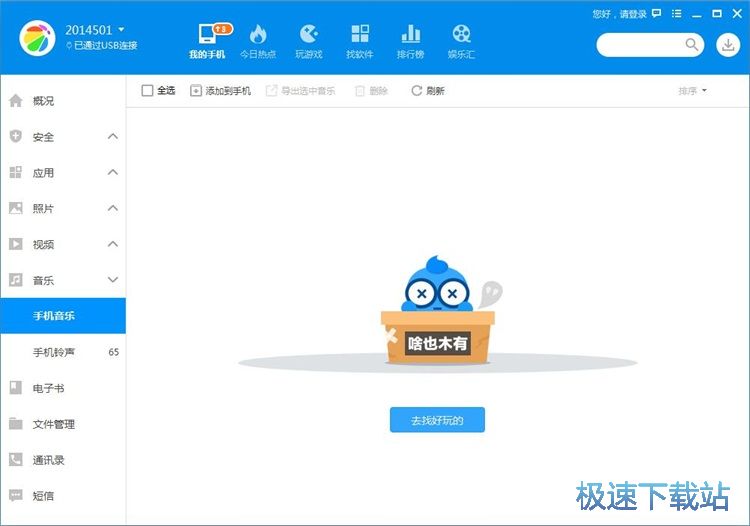750x526 pixels.
Task: Open the 我的手机 tab
Action: 207,42
